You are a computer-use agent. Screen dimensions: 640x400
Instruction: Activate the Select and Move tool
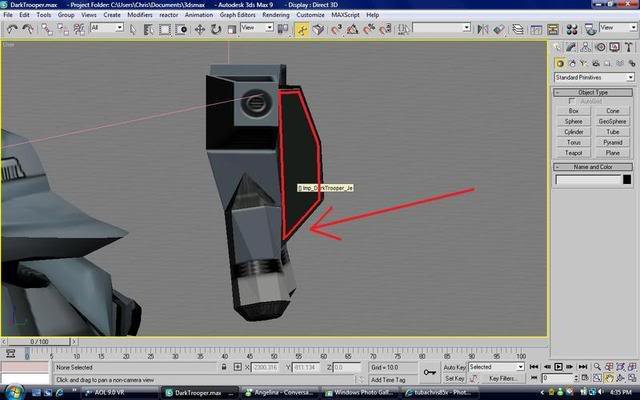[x=199, y=29]
